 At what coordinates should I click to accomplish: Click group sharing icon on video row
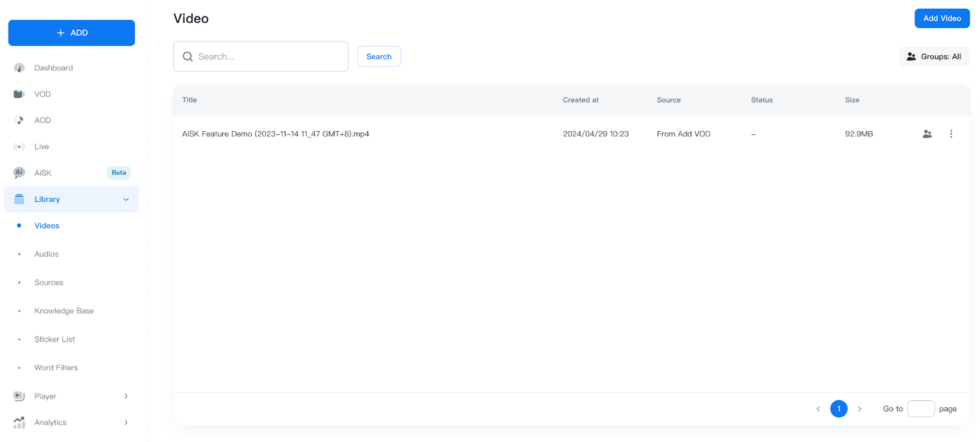click(927, 134)
